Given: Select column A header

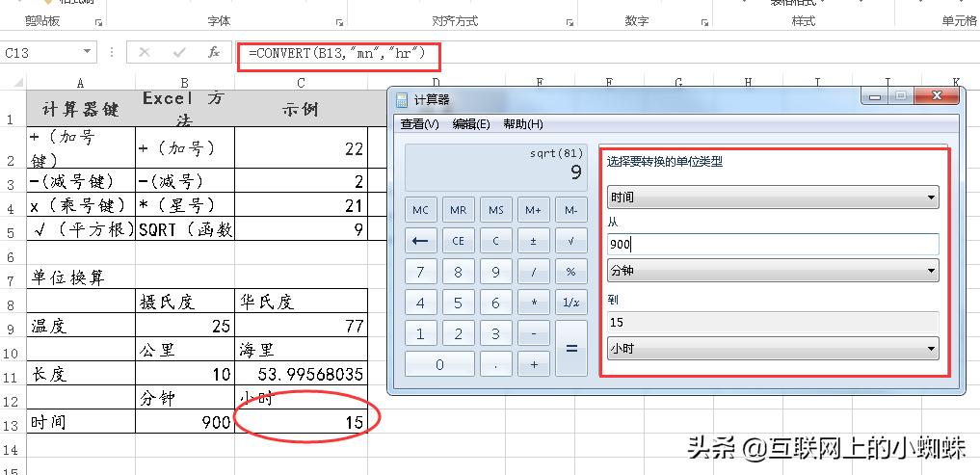Looking at the screenshot, I should coord(81,83).
